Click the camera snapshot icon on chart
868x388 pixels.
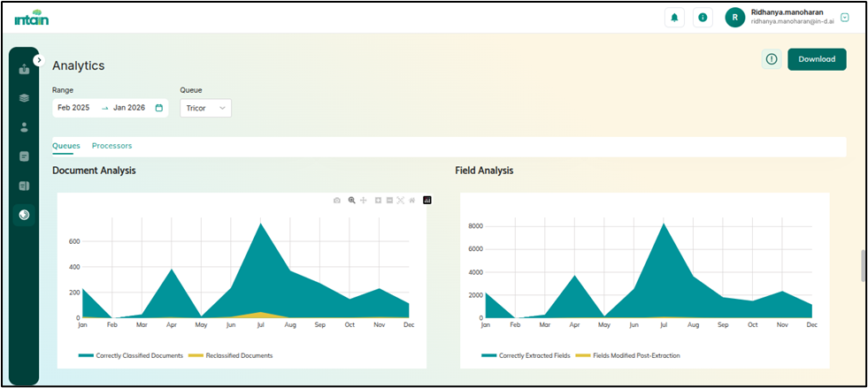coord(337,201)
